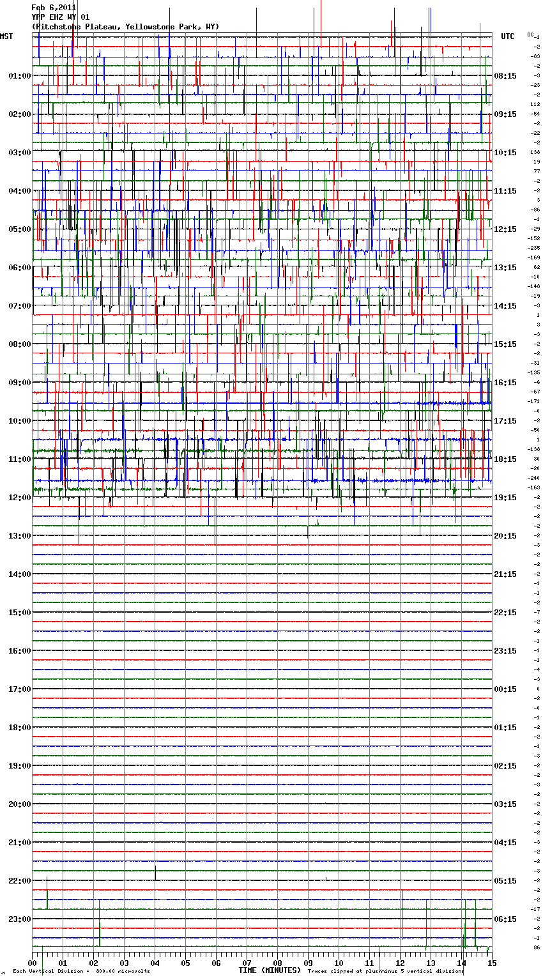Click the 08:15 UTC time label

click(x=505, y=76)
